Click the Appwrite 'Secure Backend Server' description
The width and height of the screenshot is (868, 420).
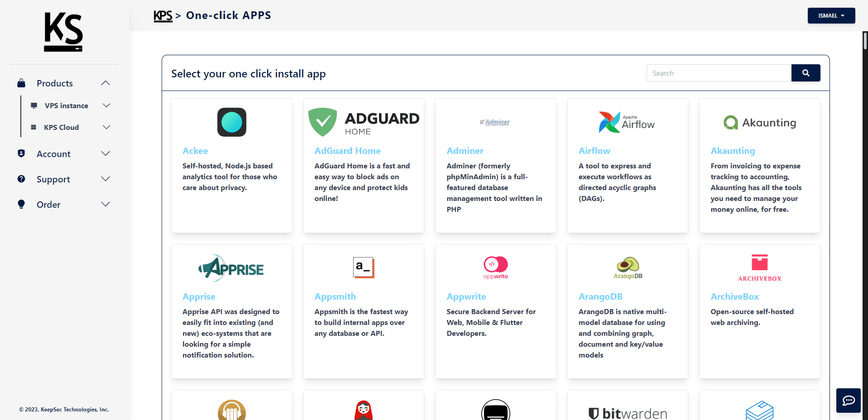[491, 322]
